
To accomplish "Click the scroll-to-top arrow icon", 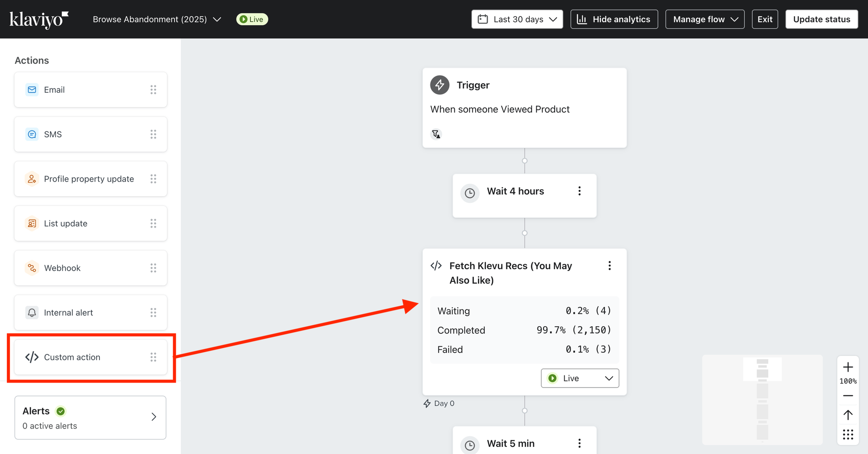I will pos(848,415).
